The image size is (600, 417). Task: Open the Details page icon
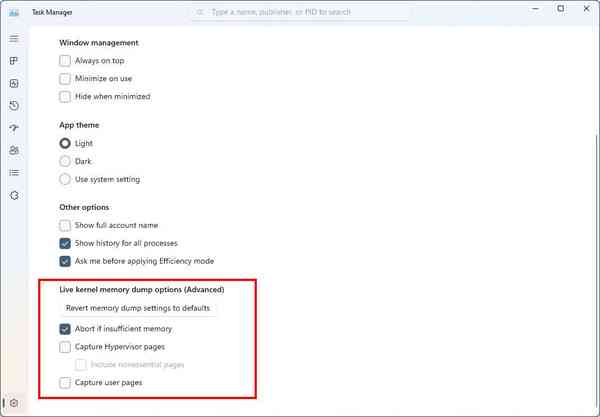click(14, 173)
